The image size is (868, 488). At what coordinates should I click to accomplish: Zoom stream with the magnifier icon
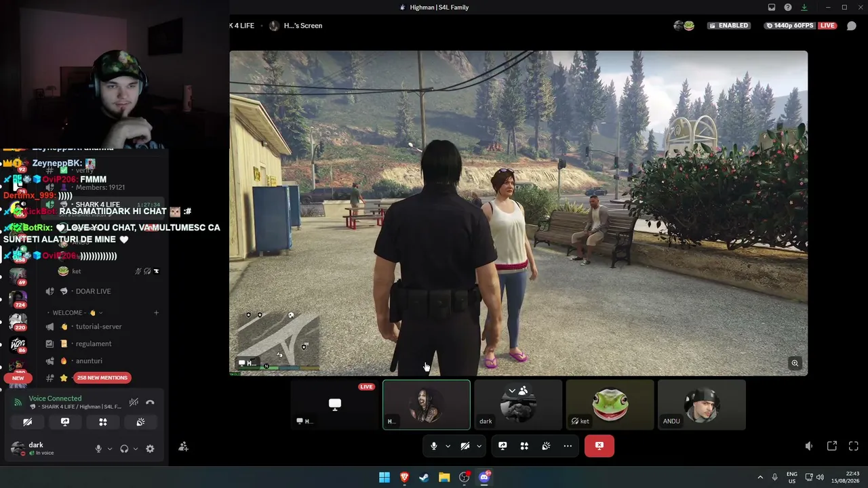[x=795, y=363]
